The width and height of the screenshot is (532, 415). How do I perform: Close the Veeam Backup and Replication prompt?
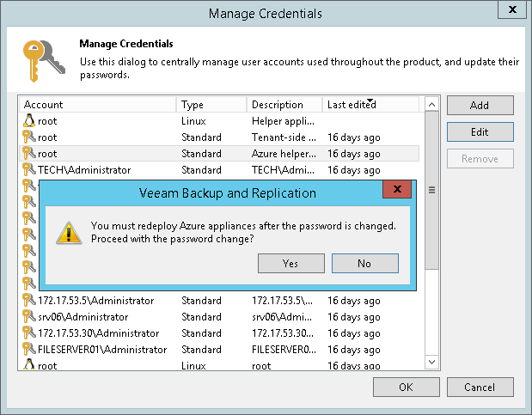pos(396,189)
